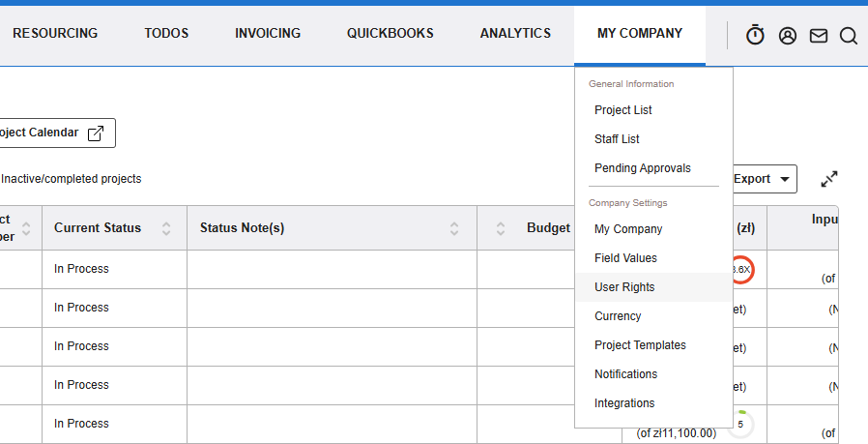The width and height of the screenshot is (868, 444).
Task: Click the expand fullscreen arrows icon
Action: pyautogui.click(x=828, y=179)
